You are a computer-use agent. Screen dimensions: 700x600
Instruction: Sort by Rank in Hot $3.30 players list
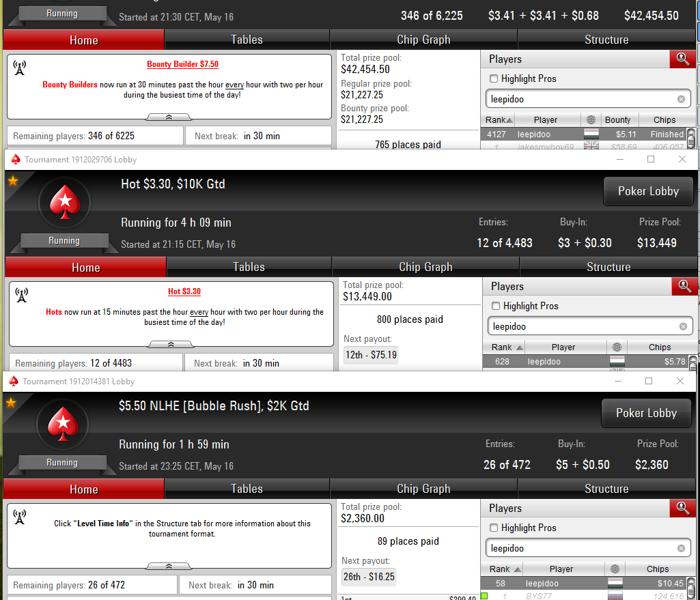coord(506,347)
